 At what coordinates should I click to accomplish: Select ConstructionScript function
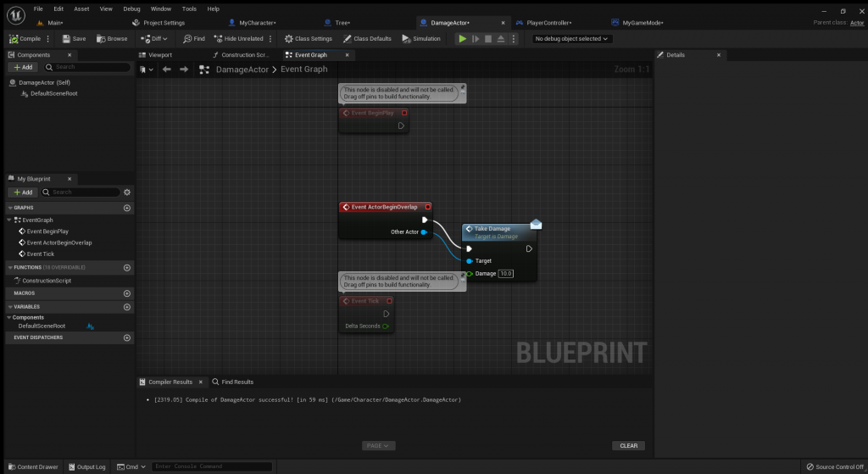click(47, 281)
